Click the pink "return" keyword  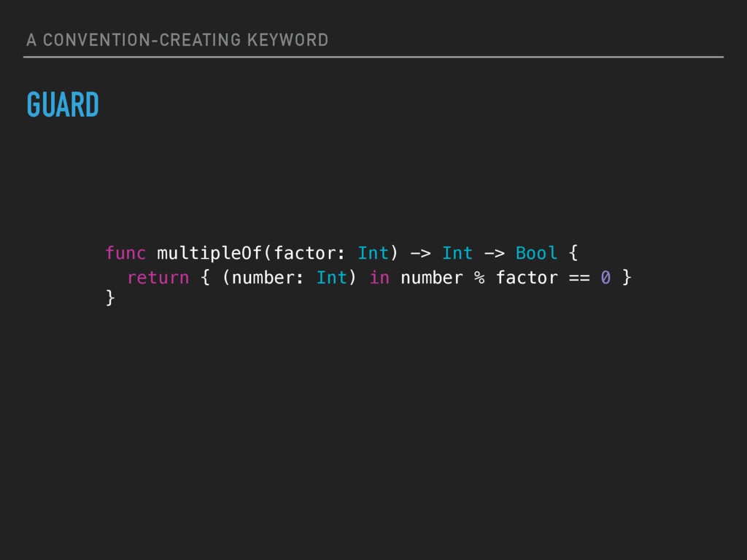(158, 278)
